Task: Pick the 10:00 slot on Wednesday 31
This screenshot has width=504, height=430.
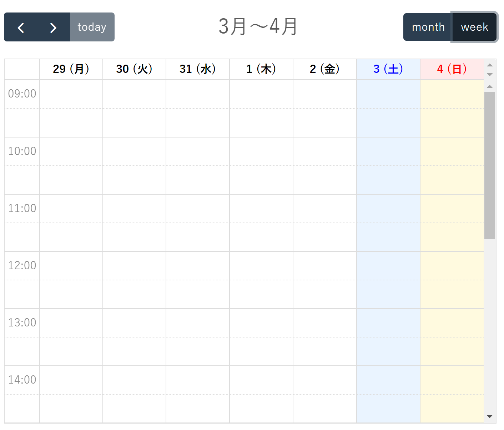Action: point(198,151)
